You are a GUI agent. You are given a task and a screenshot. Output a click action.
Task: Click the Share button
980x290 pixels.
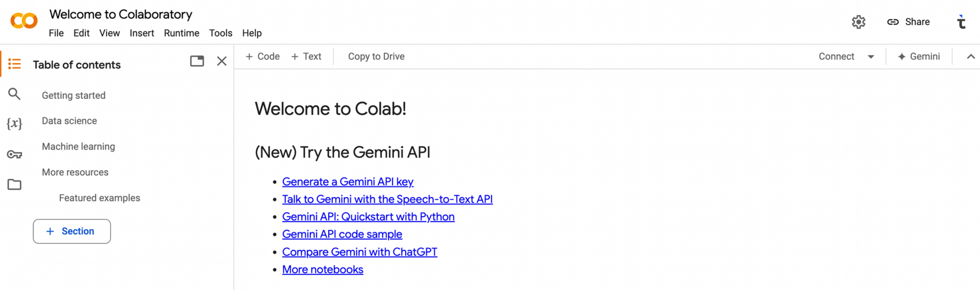[909, 22]
